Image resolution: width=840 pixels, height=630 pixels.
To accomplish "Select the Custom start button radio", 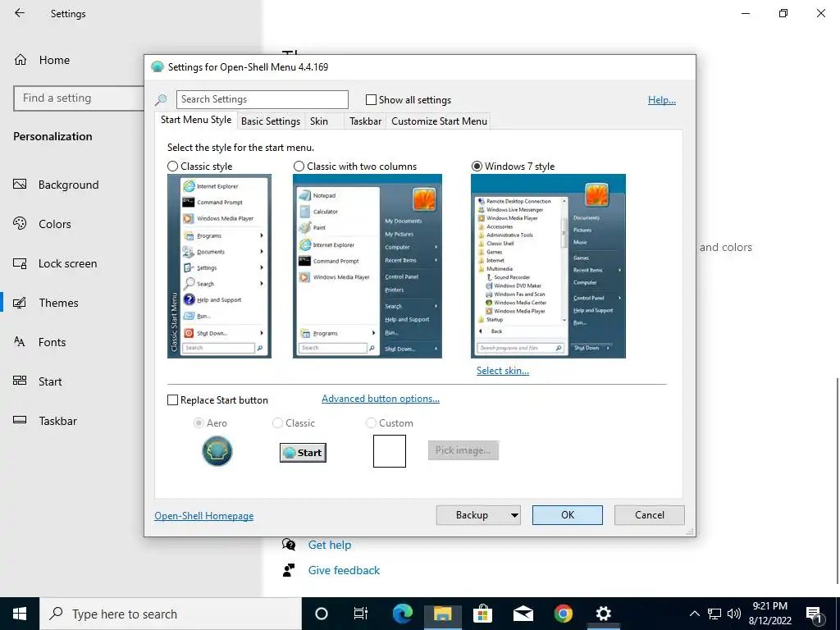I will [371, 423].
